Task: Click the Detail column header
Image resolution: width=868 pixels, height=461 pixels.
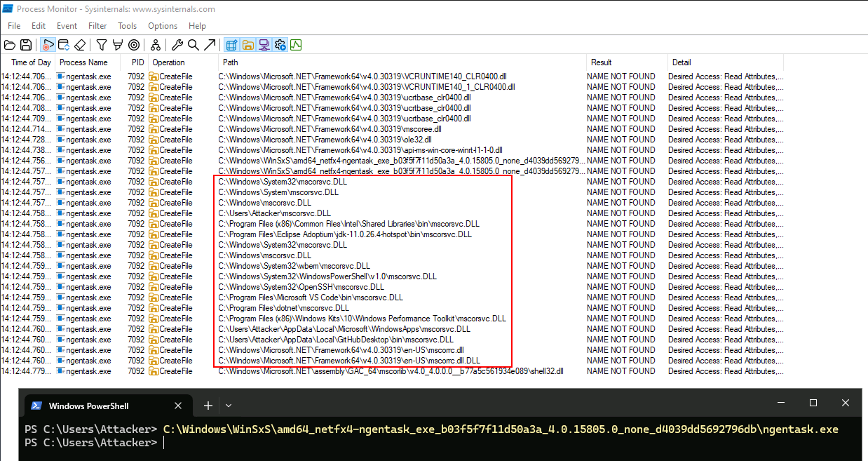Action: [x=726, y=62]
